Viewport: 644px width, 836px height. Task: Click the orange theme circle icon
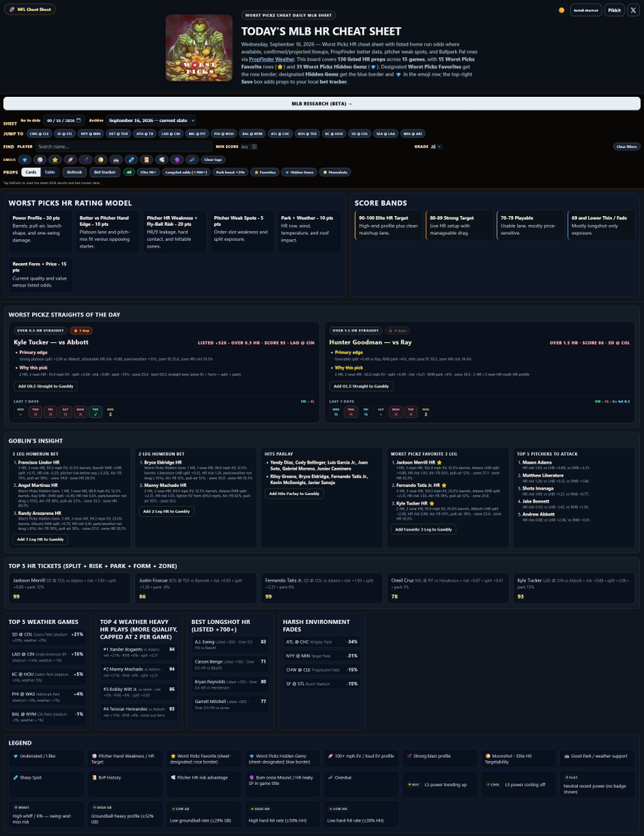(x=561, y=10)
